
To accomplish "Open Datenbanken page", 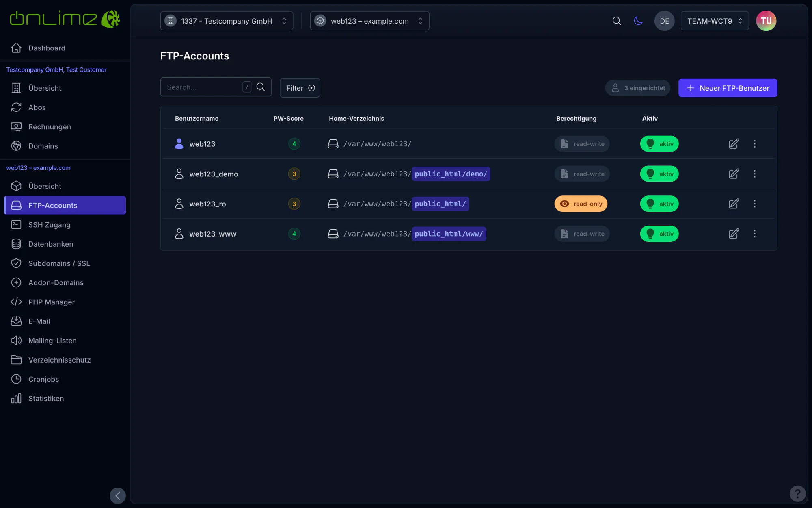I will click(65, 244).
